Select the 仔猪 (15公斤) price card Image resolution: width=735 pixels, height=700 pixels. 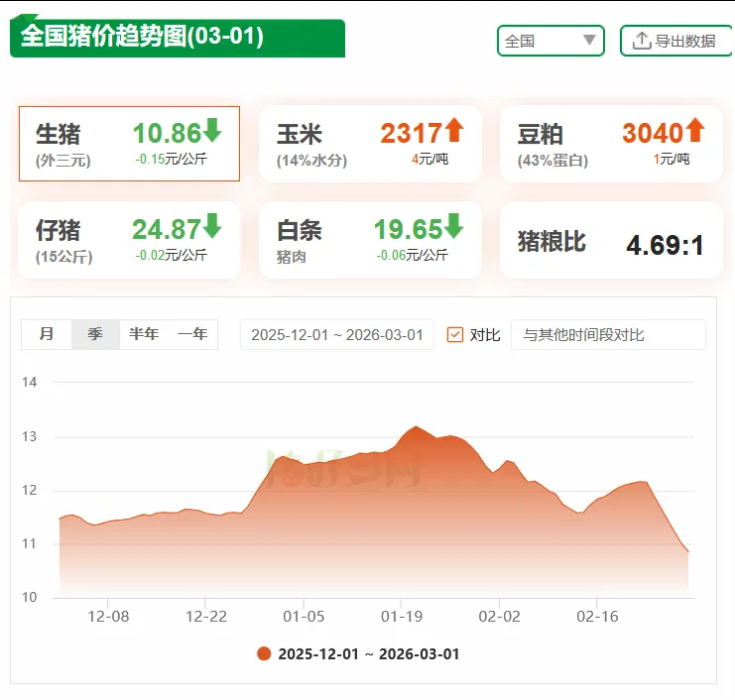pyautogui.click(x=129, y=240)
